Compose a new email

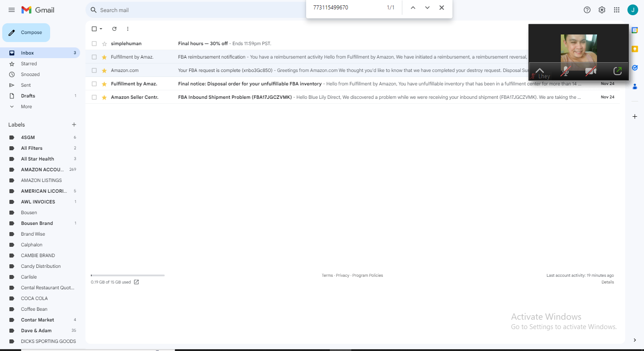(x=26, y=33)
